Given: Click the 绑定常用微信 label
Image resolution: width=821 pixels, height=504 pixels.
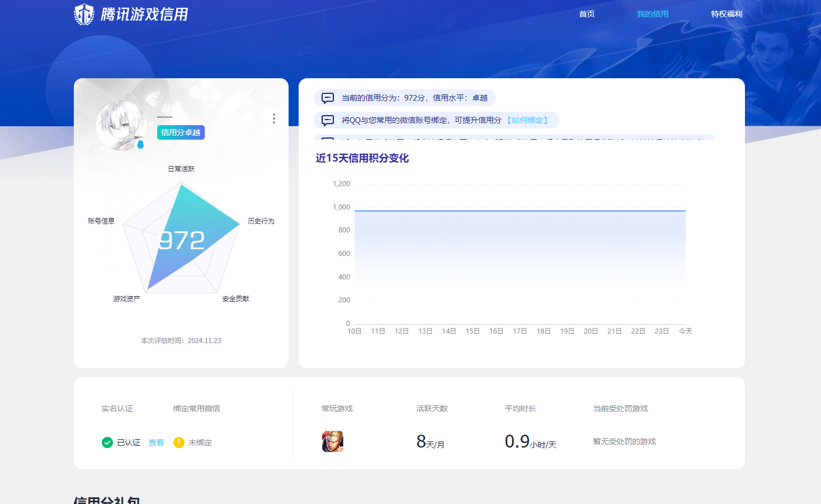Looking at the screenshot, I should (196, 408).
